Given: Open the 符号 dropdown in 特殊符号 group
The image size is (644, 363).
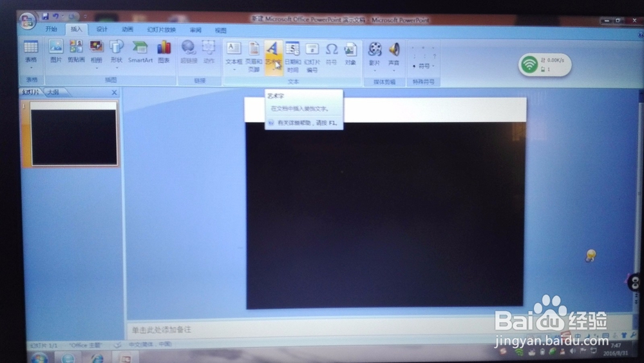Looking at the screenshot, I should click(424, 66).
